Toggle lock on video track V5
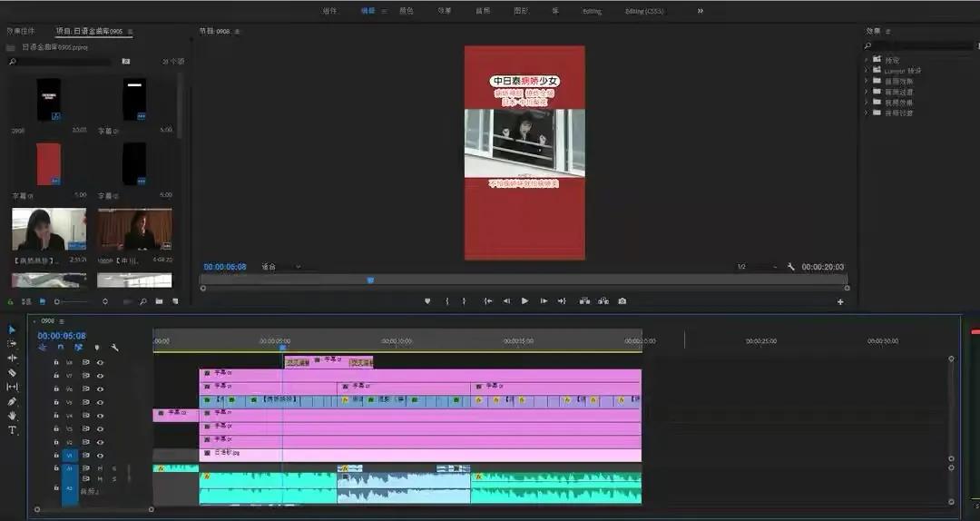The image size is (980, 521). point(56,402)
